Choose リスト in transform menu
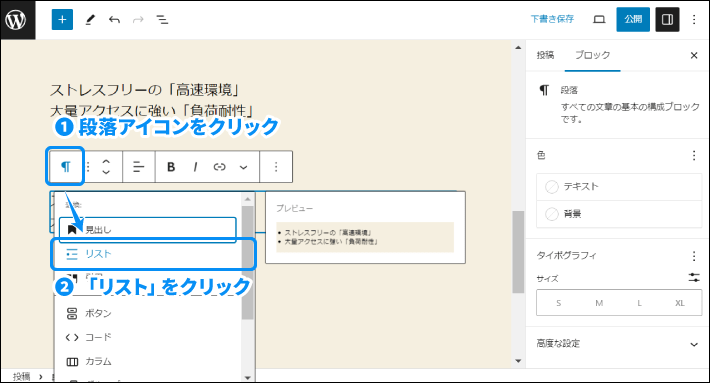Viewport: 710px width, 383px height. [153, 254]
